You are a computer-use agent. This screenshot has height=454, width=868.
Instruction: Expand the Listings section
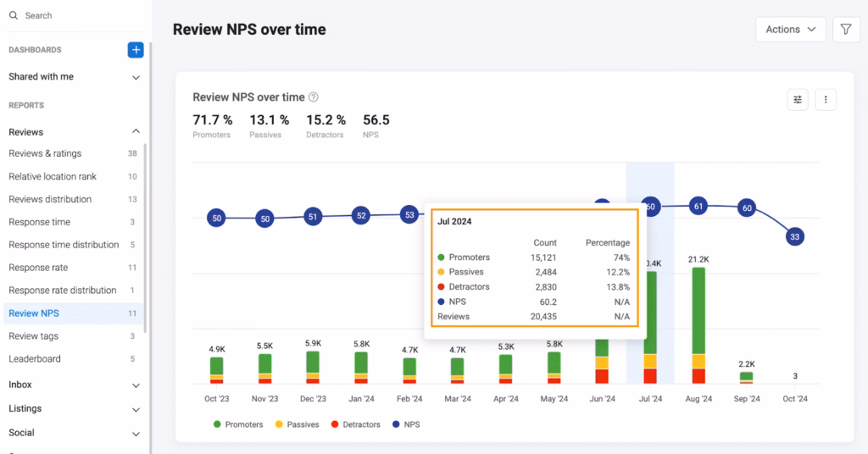pyautogui.click(x=136, y=409)
